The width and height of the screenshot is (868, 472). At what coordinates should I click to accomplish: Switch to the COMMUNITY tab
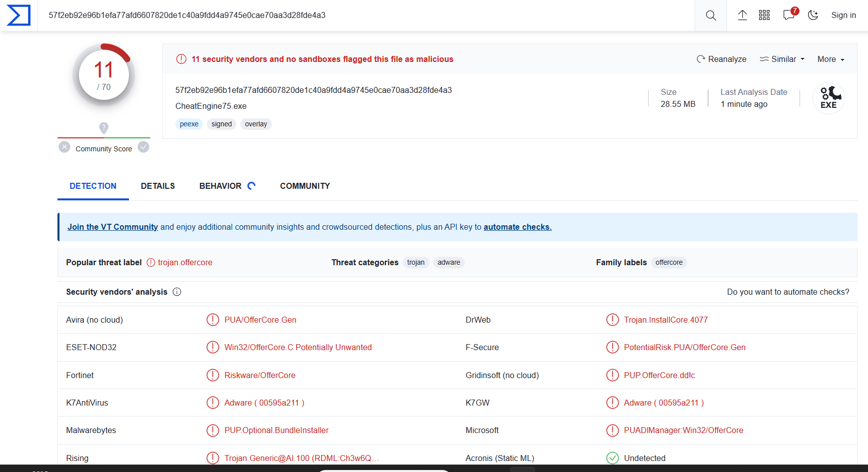point(305,186)
